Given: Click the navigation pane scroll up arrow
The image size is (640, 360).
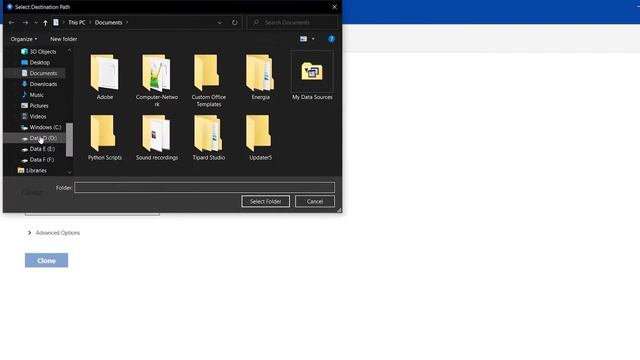Looking at the screenshot, I should (69, 50).
